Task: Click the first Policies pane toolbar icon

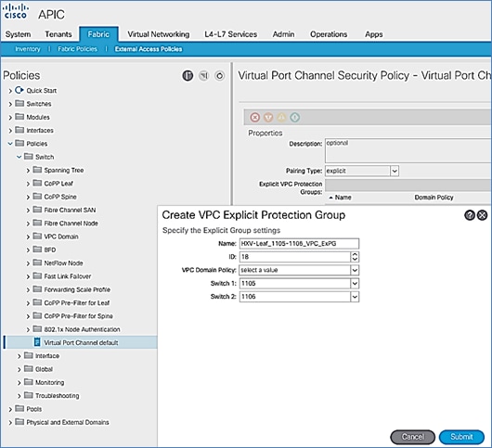Action: coord(188,75)
